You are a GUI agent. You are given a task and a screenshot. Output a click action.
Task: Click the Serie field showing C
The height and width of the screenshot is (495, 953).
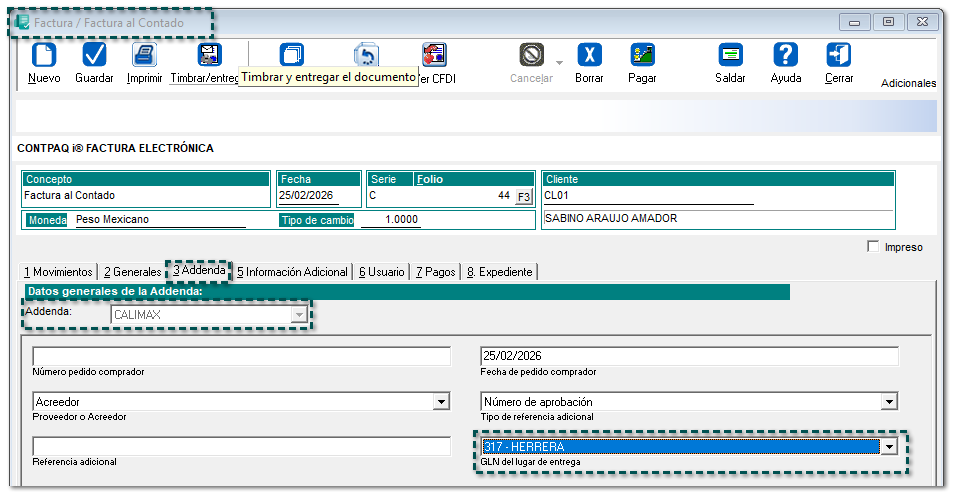click(x=390, y=196)
